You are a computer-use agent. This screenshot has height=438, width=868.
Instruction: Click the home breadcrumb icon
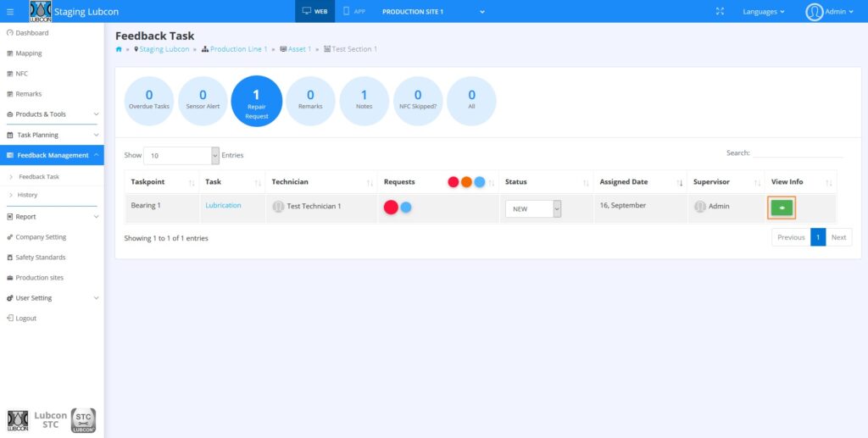pyautogui.click(x=119, y=49)
